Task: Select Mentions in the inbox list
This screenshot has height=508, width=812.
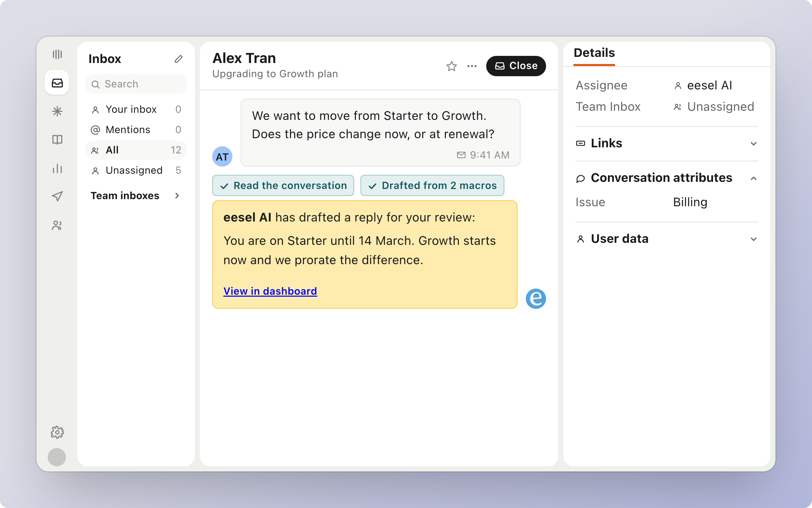Action: pos(136,130)
